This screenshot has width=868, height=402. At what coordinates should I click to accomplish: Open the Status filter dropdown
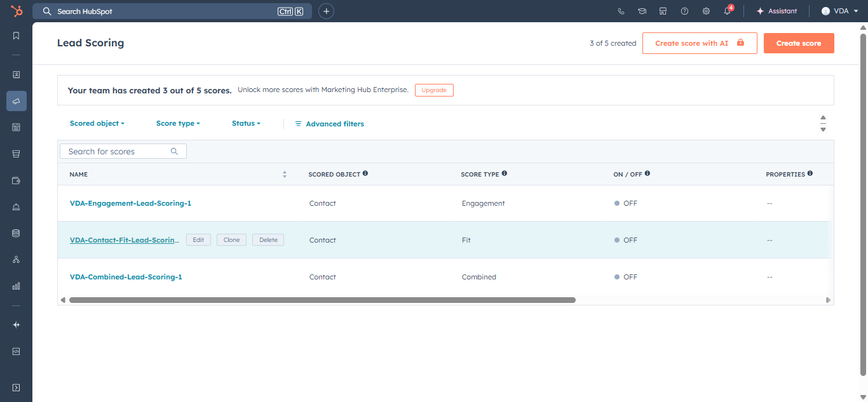click(x=246, y=123)
